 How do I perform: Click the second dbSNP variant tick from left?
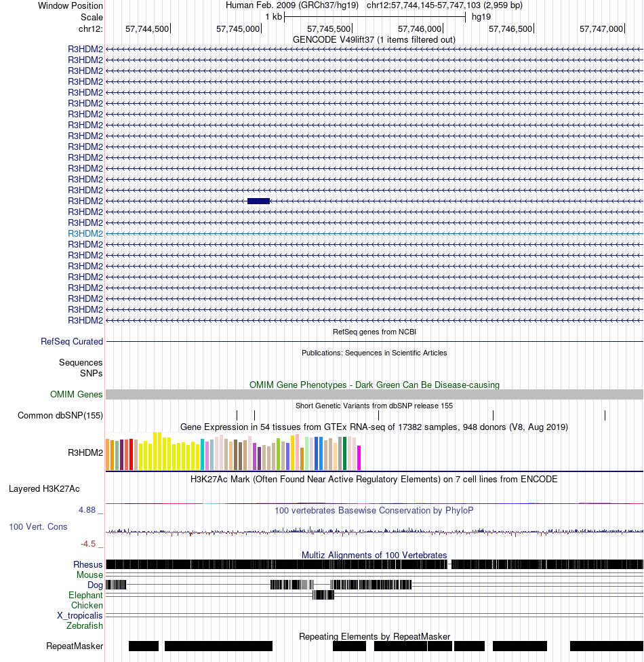254,415
